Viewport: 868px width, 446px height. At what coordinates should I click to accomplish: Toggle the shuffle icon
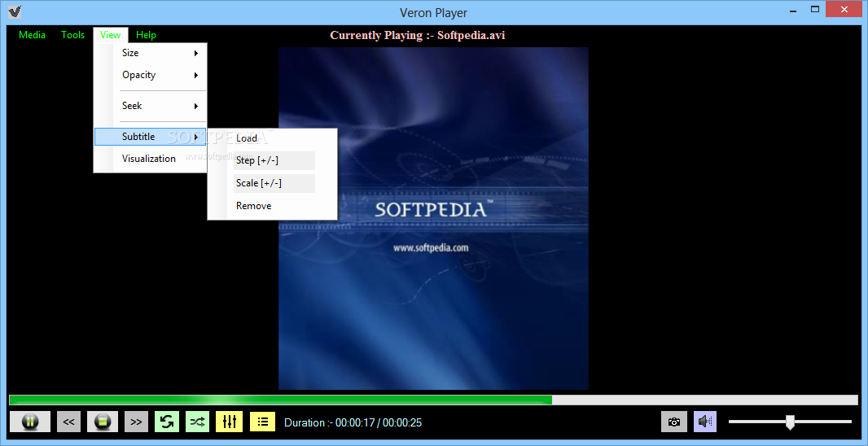tap(197, 422)
